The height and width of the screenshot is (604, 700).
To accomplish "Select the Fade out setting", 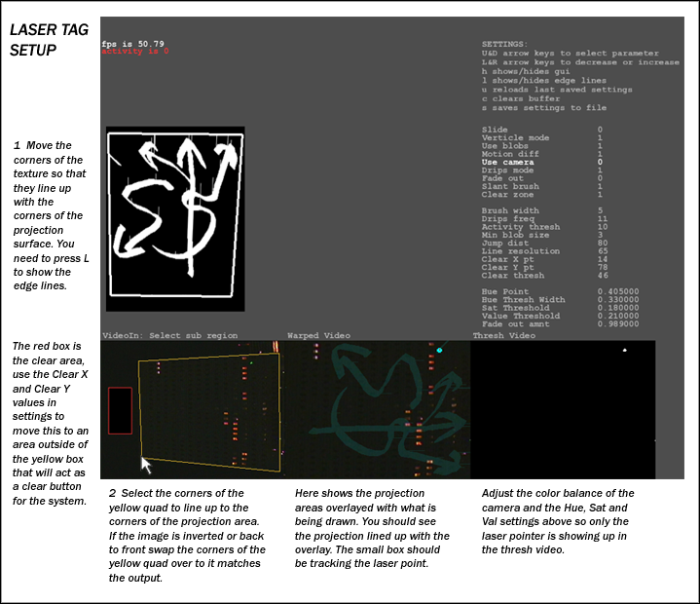I will point(542,178).
